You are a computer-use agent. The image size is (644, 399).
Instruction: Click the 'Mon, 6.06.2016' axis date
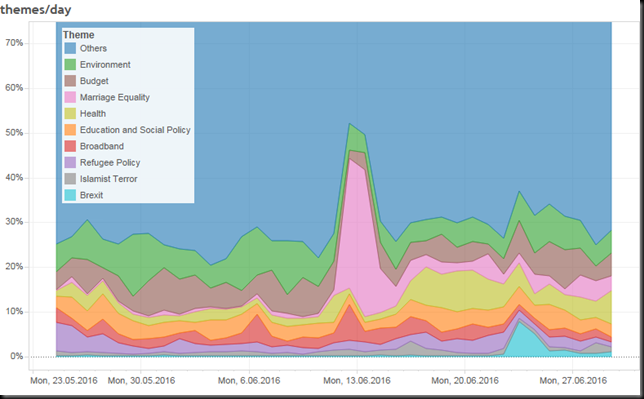click(249, 381)
